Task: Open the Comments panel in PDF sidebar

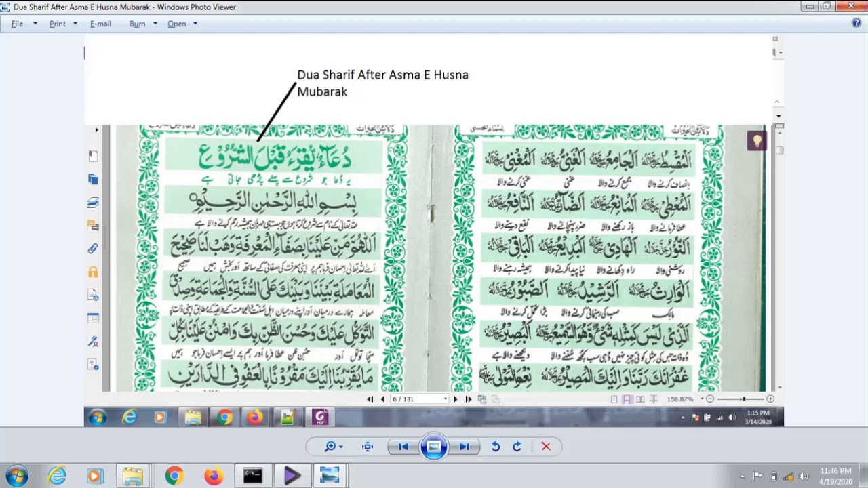Action: click(93, 225)
